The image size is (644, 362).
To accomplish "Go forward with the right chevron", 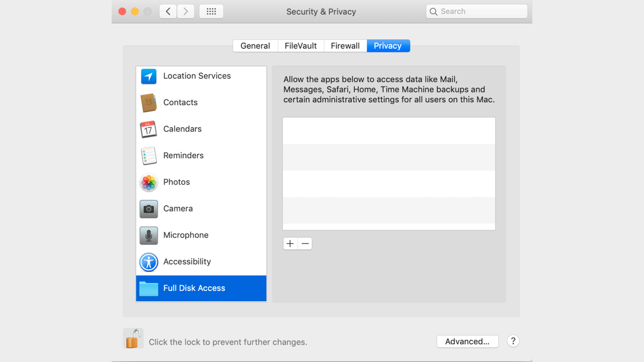I will click(x=186, y=12).
